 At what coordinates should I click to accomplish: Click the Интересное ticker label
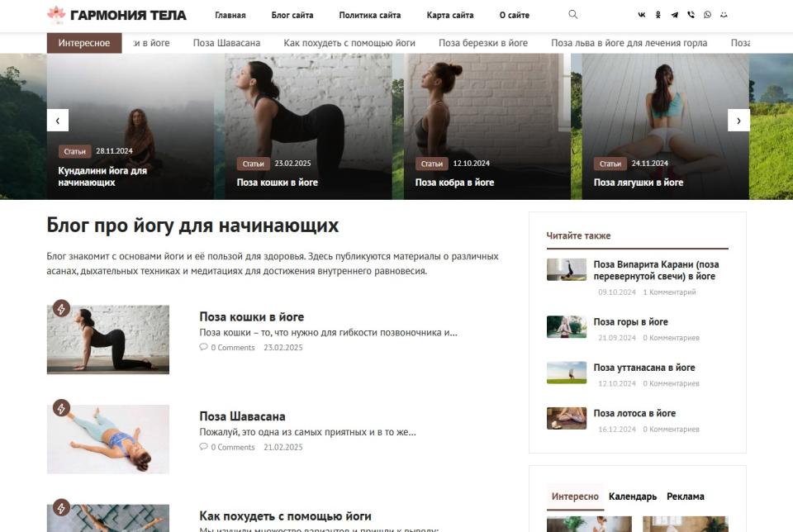tap(84, 43)
